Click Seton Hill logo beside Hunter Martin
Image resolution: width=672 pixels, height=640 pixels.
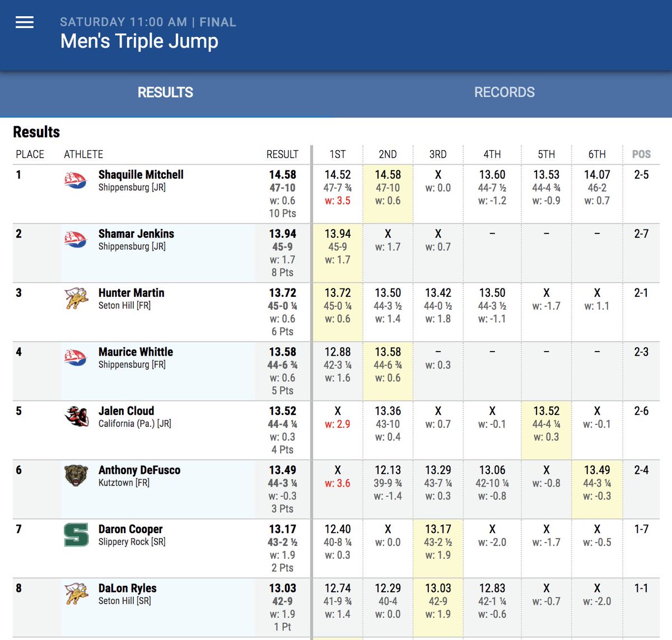pyautogui.click(x=76, y=298)
